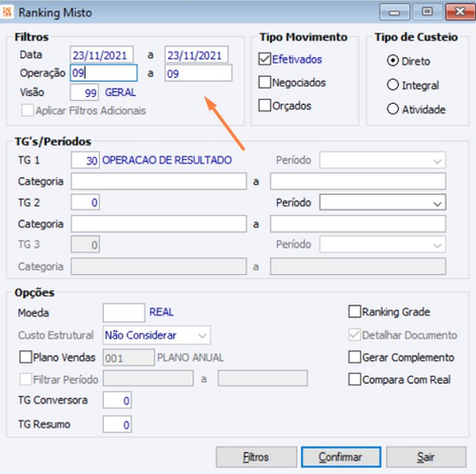The image size is (476, 474).
Task: Click the TG Conversora field
Action: tap(117, 400)
